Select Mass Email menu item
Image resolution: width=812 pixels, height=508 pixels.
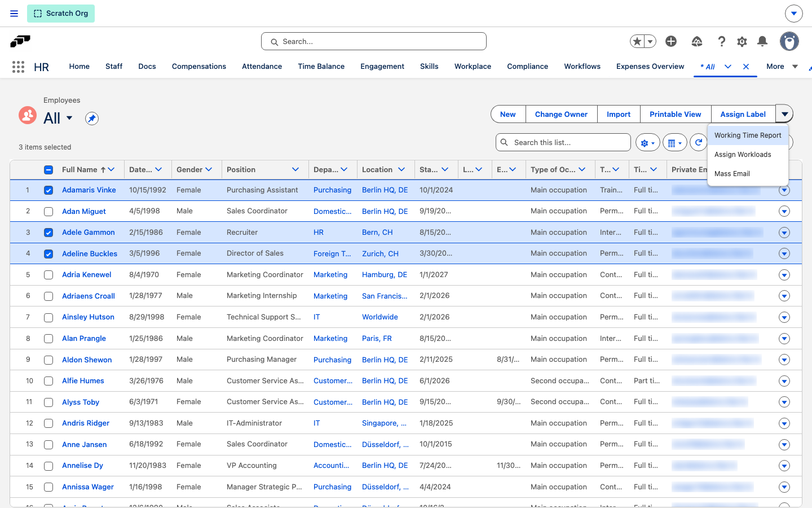748,174
